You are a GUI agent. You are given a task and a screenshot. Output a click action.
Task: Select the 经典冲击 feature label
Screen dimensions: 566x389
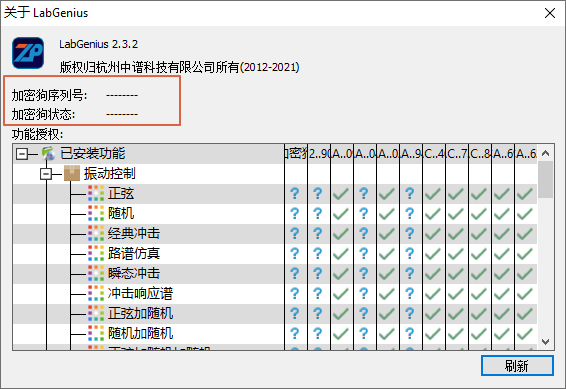click(134, 233)
